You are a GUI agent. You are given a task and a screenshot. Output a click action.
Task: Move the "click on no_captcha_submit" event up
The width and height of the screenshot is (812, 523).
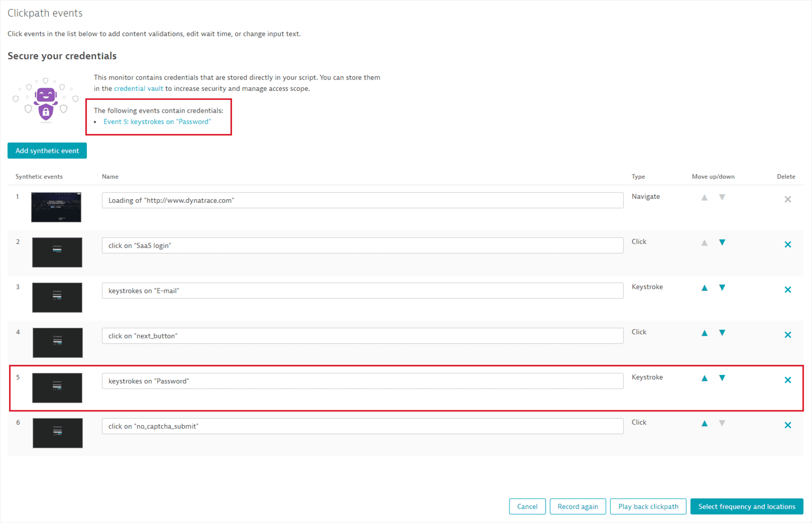[x=704, y=423]
